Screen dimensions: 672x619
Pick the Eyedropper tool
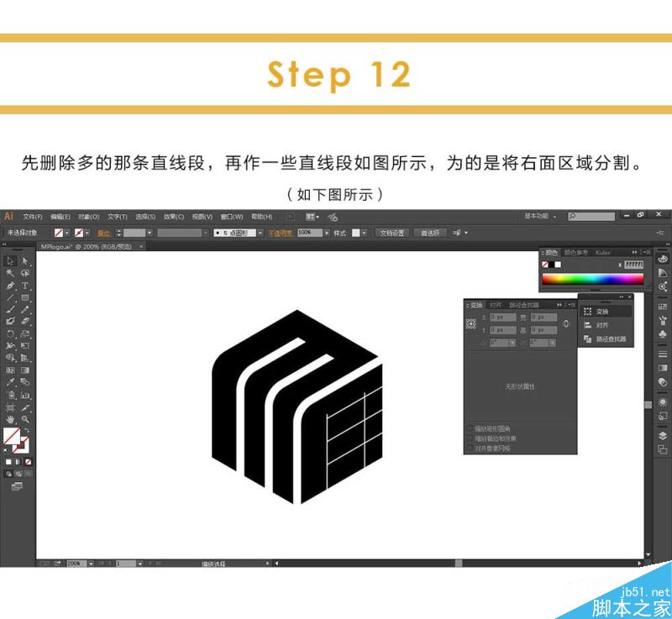click(10, 382)
